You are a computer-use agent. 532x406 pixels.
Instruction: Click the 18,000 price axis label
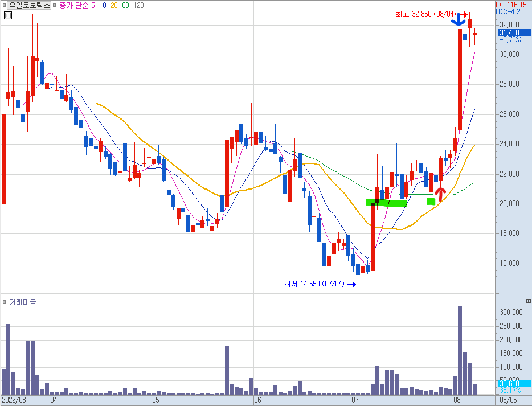509,233
